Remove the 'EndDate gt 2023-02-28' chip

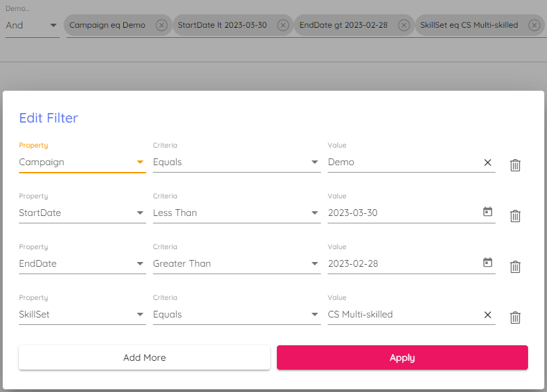pos(403,25)
